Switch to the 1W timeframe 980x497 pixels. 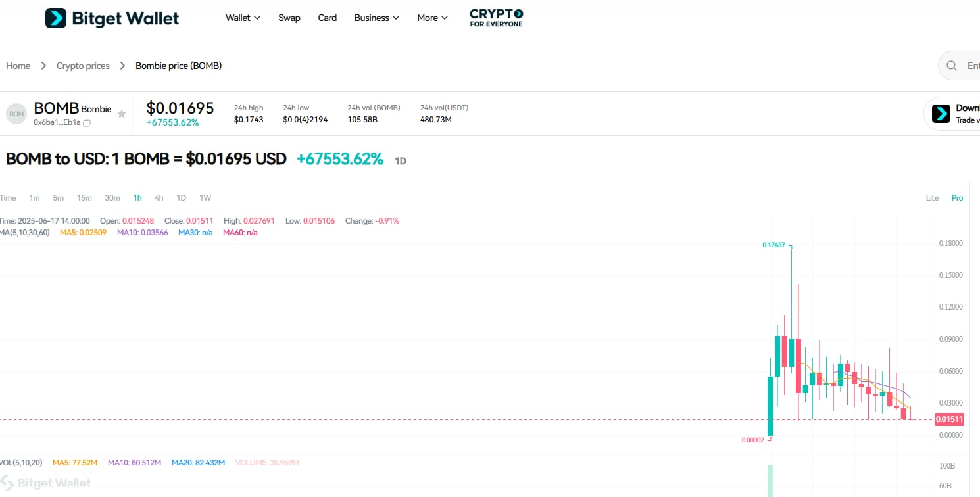[205, 197]
